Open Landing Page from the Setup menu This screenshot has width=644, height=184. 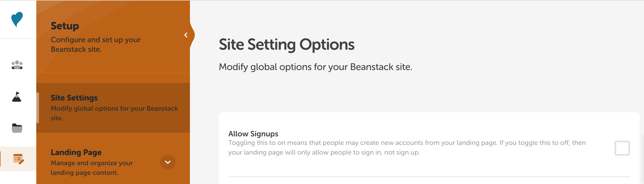pos(76,152)
